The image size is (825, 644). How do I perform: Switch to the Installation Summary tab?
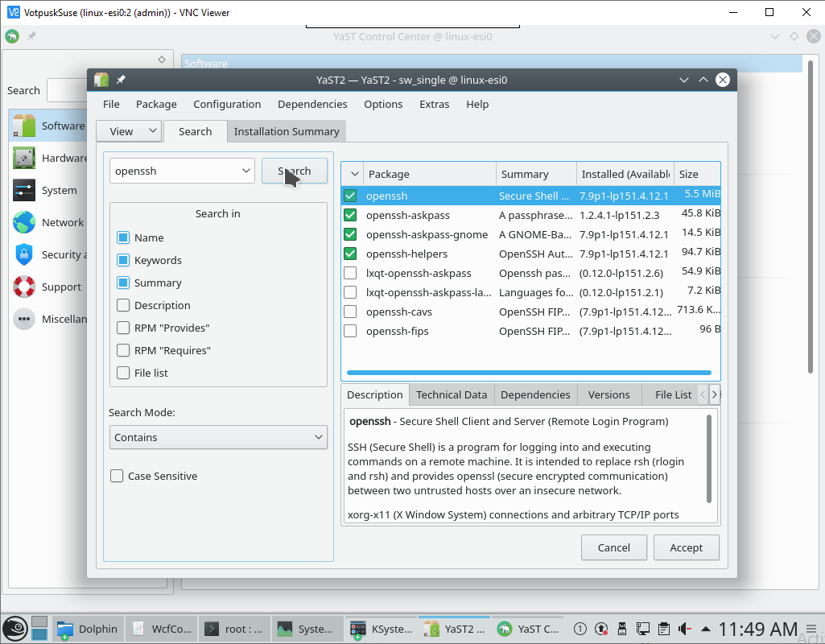pos(287,131)
